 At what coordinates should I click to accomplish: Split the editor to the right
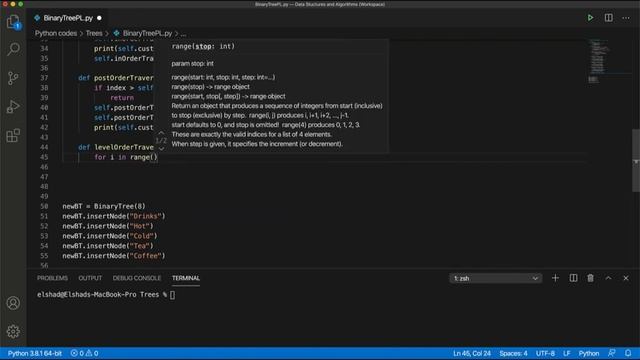pyautogui.click(x=609, y=18)
